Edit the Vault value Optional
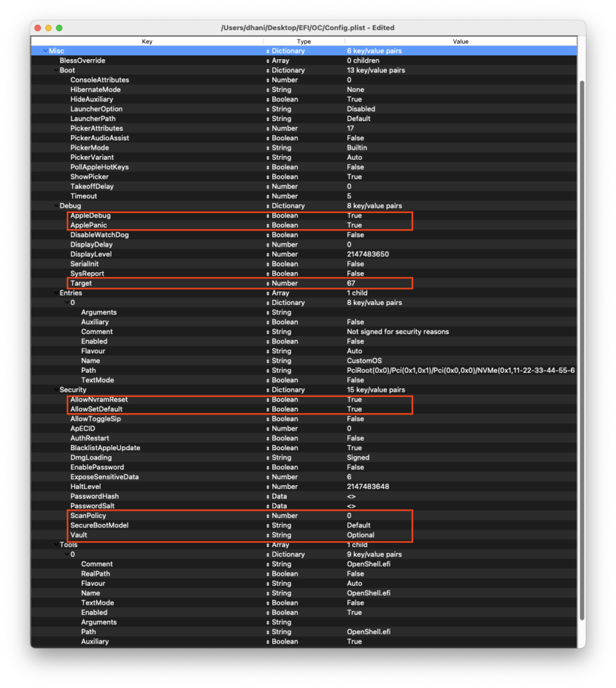616x688 pixels. (x=361, y=535)
